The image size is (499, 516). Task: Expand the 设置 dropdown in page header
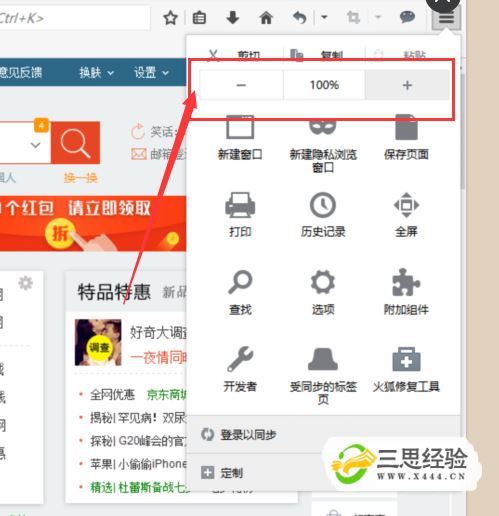pyautogui.click(x=151, y=72)
